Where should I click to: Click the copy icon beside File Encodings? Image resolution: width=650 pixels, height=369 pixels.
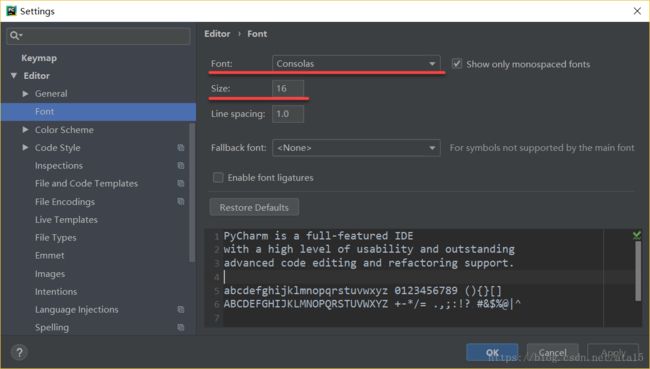tap(181, 201)
